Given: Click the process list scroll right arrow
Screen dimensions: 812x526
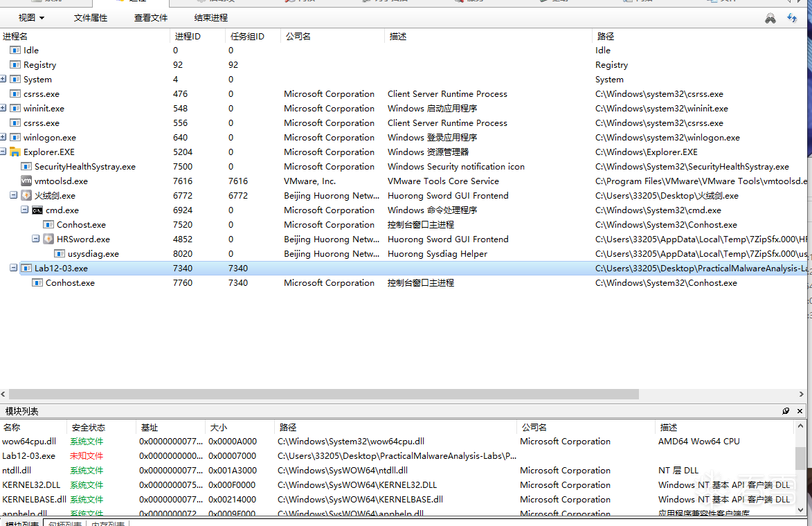Looking at the screenshot, I should [801, 394].
